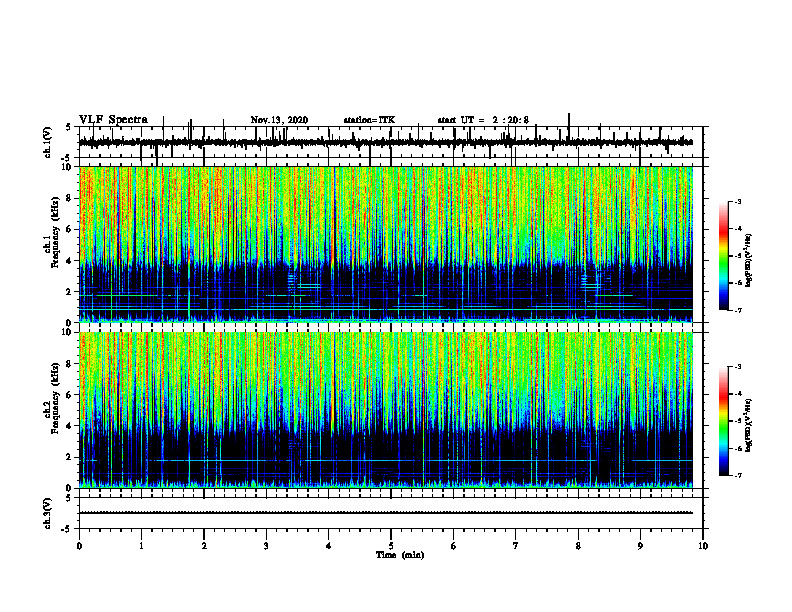Click the "8" kHz tick of ch.2 spectrogram

[70, 364]
